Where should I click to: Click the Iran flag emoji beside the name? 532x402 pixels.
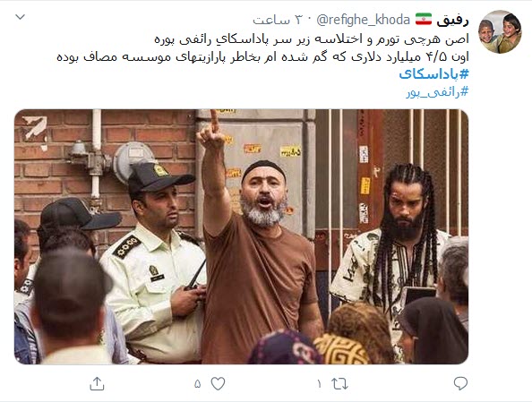click(424, 20)
